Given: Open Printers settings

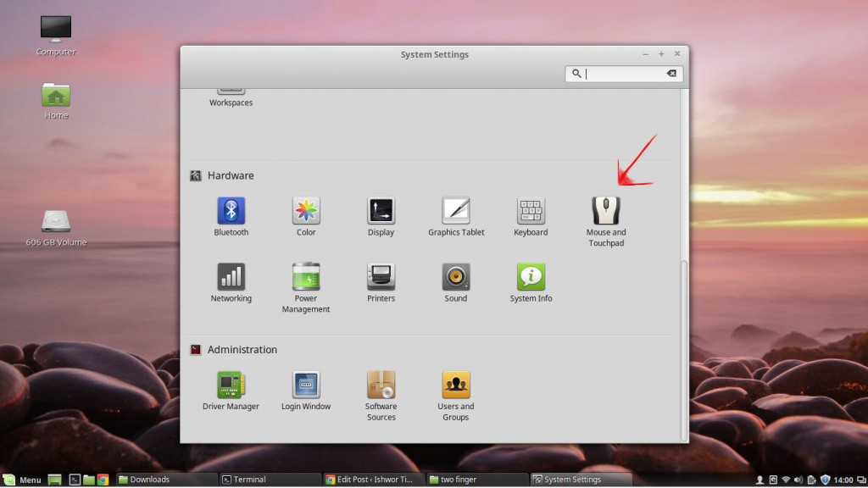Looking at the screenshot, I should tap(381, 283).
